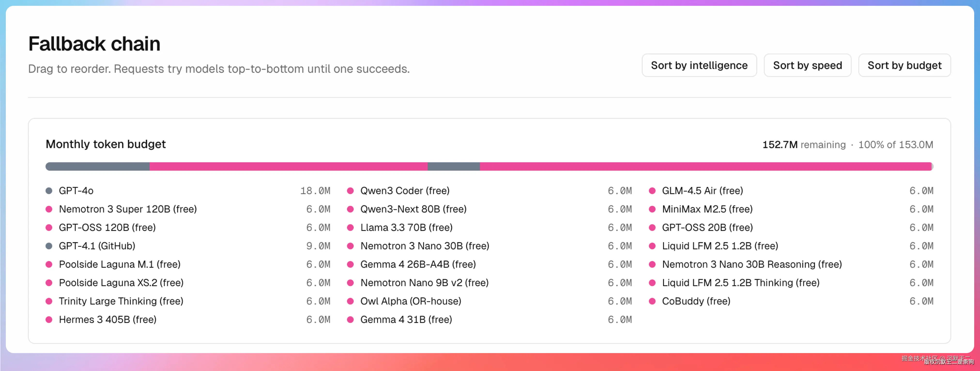Click the 6.0M value for CoBuddy
This screenshot has width=980, height=371.
pyautogui.click(x=921, y=301)
